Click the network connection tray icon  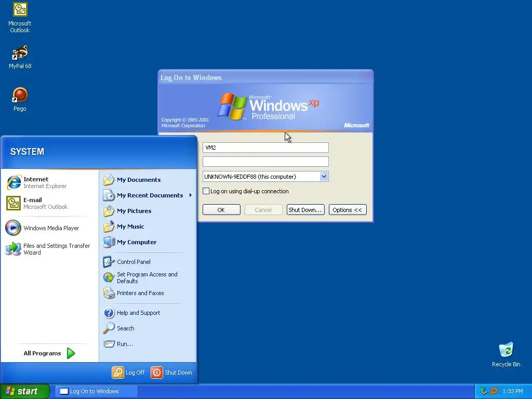(x=484, y=391)
